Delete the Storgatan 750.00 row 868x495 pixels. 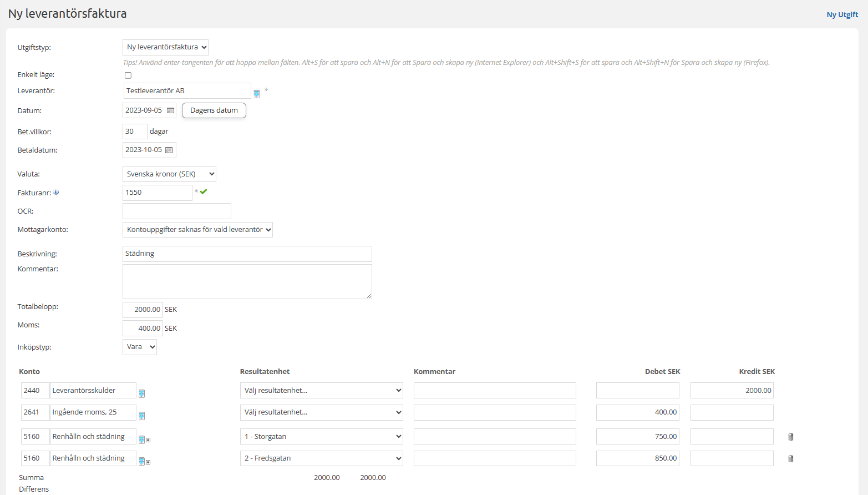coord(790,437)
